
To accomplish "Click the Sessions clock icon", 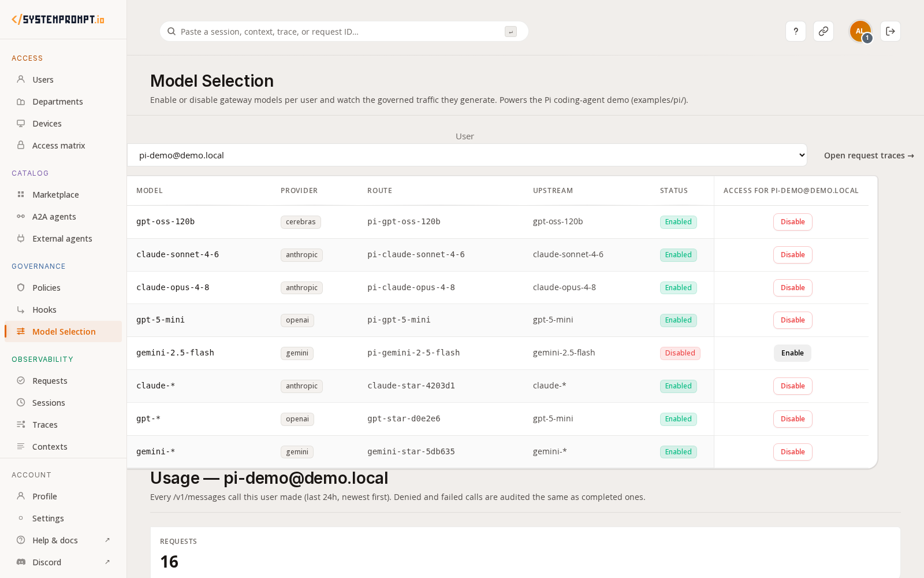I will tap(21, 402).
